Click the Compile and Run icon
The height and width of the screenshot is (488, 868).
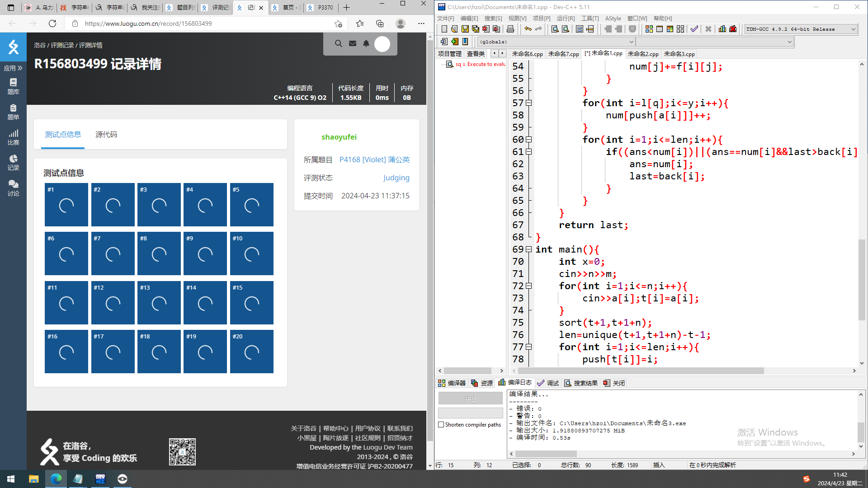(670, 29)
